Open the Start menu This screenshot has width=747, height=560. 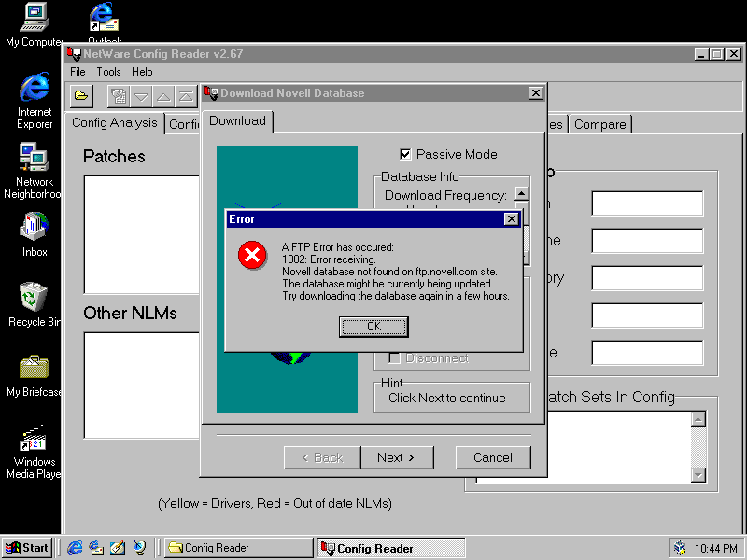28,548
